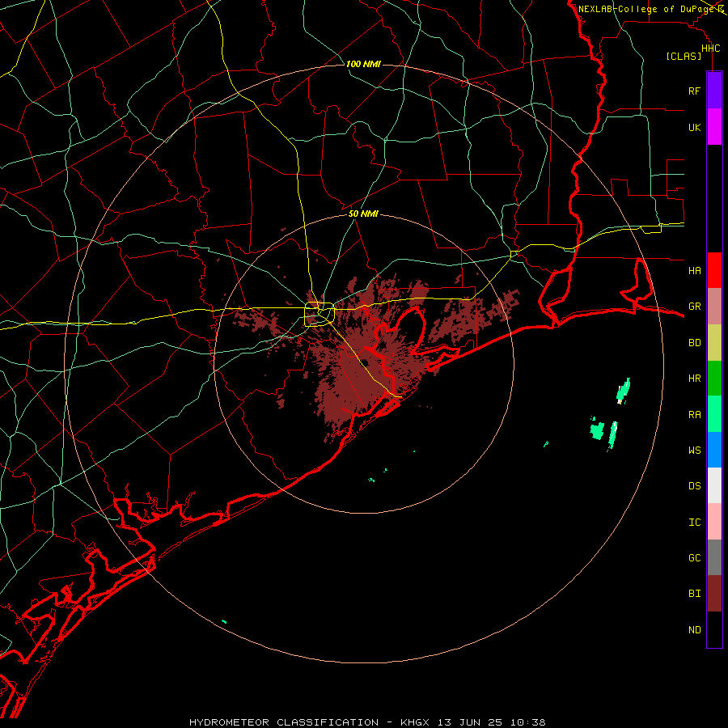Click the 'UK' legend label
The image size is (728, 728).
pyautogui.click(x=694, y=127)
